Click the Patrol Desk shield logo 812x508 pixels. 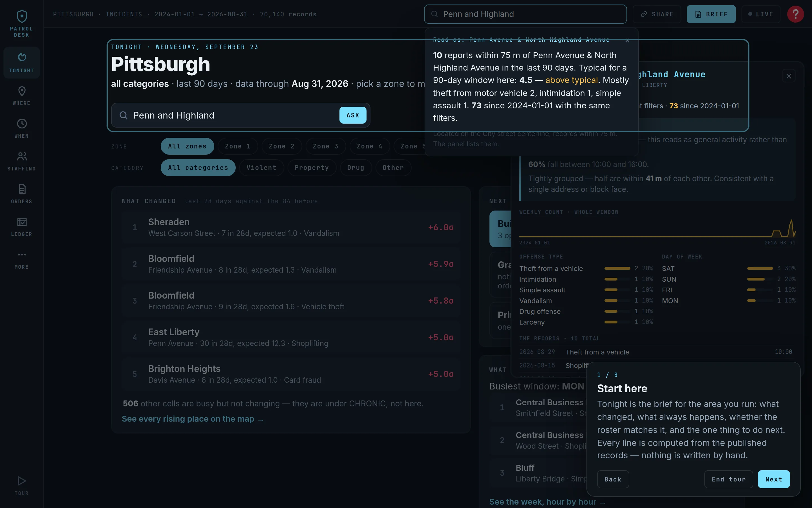pyautogui.click(x=21, y=16)
